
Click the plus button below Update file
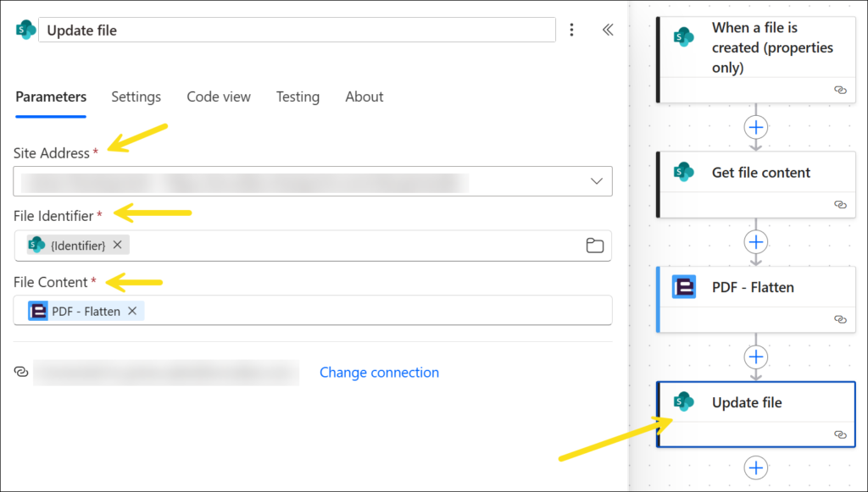[x=755, y=467]
